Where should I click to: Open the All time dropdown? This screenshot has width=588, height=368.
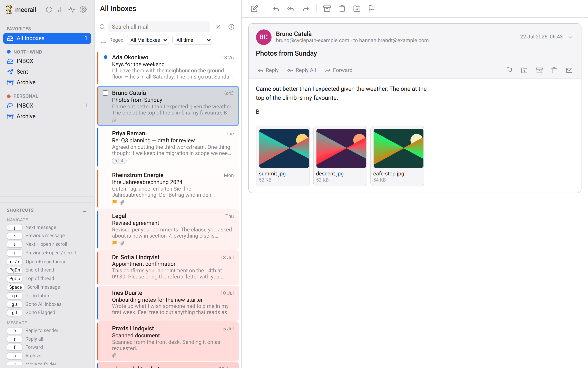192,40
